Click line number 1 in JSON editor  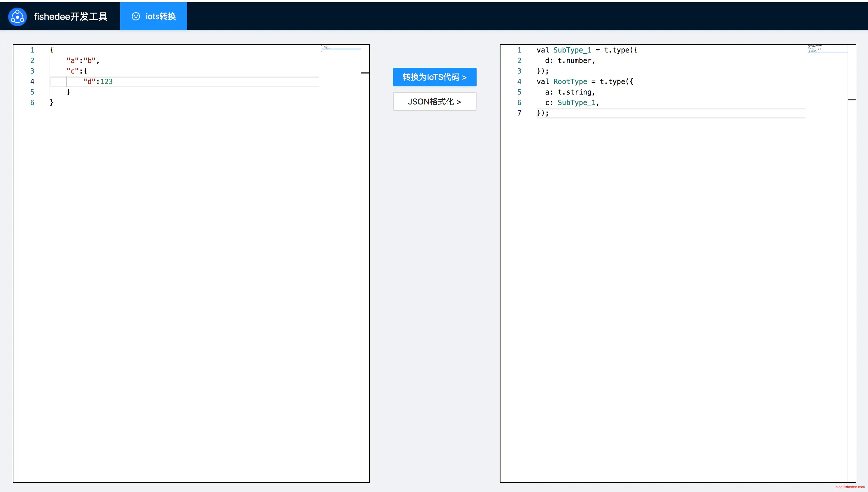[32, 50]
